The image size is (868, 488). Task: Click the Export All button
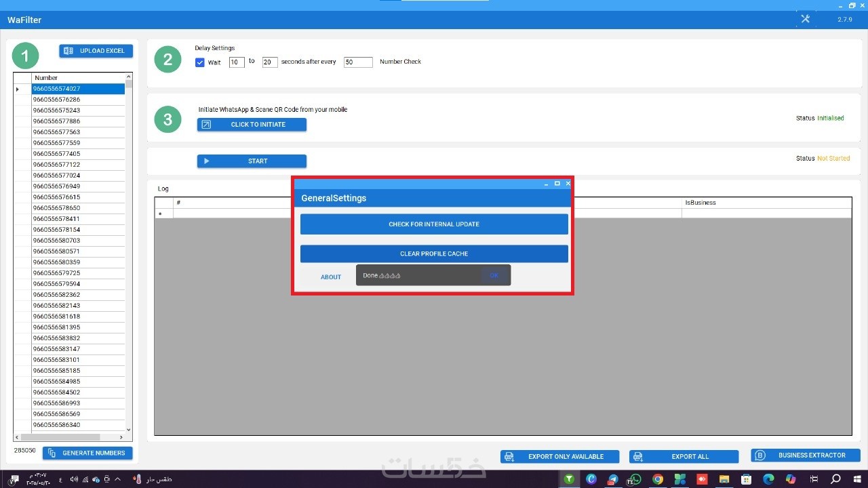(684, 457)
